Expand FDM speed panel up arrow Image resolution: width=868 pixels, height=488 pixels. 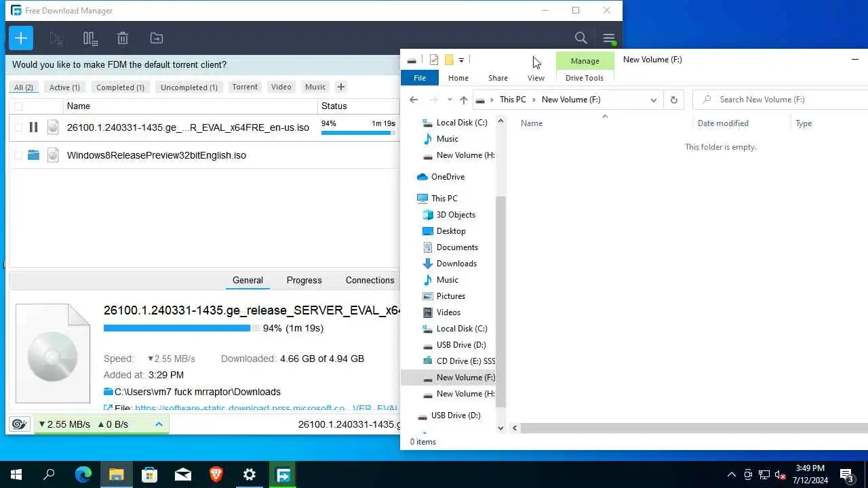159,424
